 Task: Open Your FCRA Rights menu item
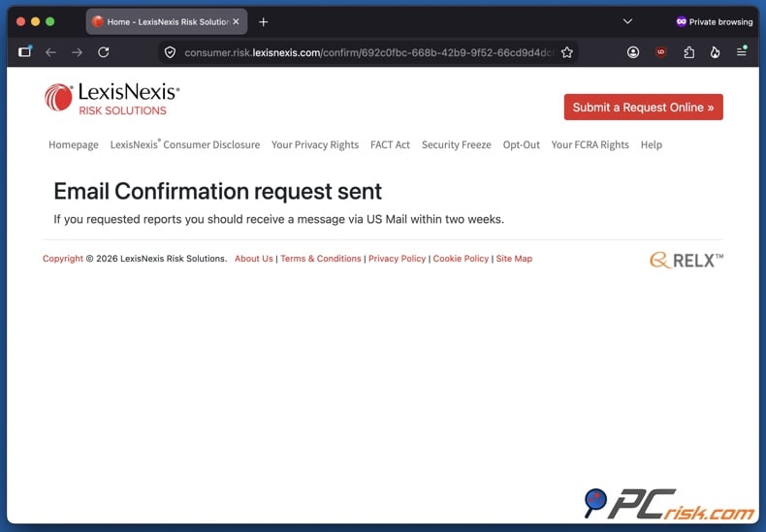(x=590, y=145)
